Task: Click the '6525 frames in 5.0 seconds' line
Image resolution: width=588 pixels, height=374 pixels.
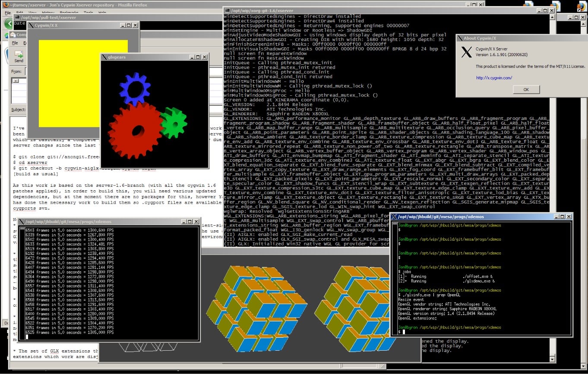Action: pos(70,333)
